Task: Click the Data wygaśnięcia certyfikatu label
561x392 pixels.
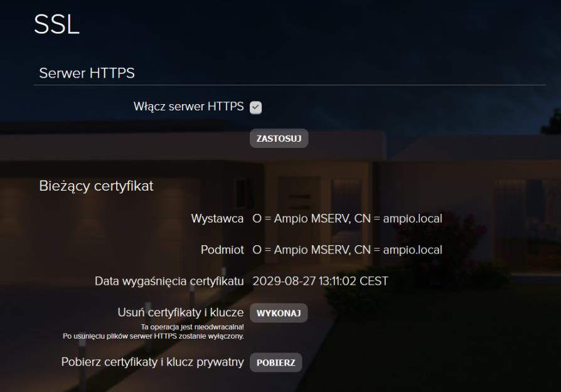Action: point(169,282)
